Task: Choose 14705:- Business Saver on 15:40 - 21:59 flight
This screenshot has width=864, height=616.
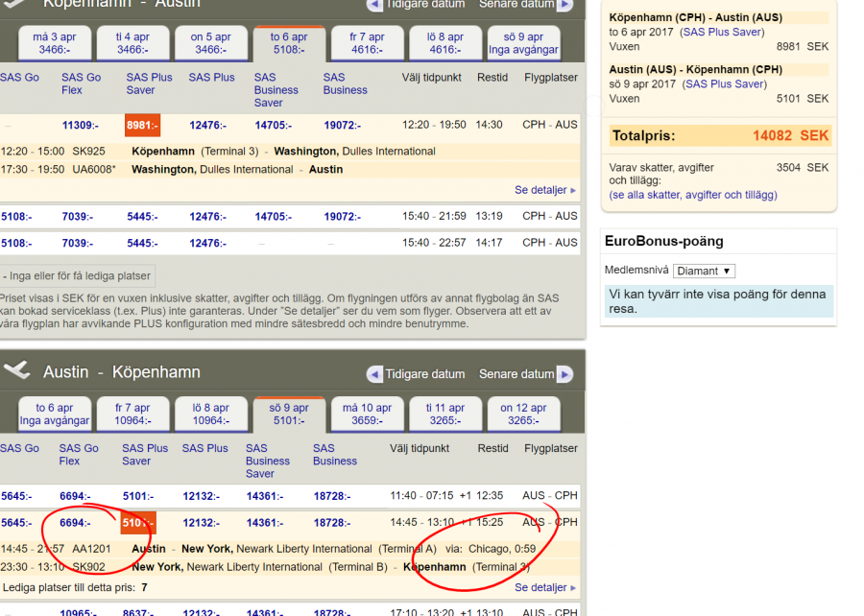Action: (x=274, y=217)
